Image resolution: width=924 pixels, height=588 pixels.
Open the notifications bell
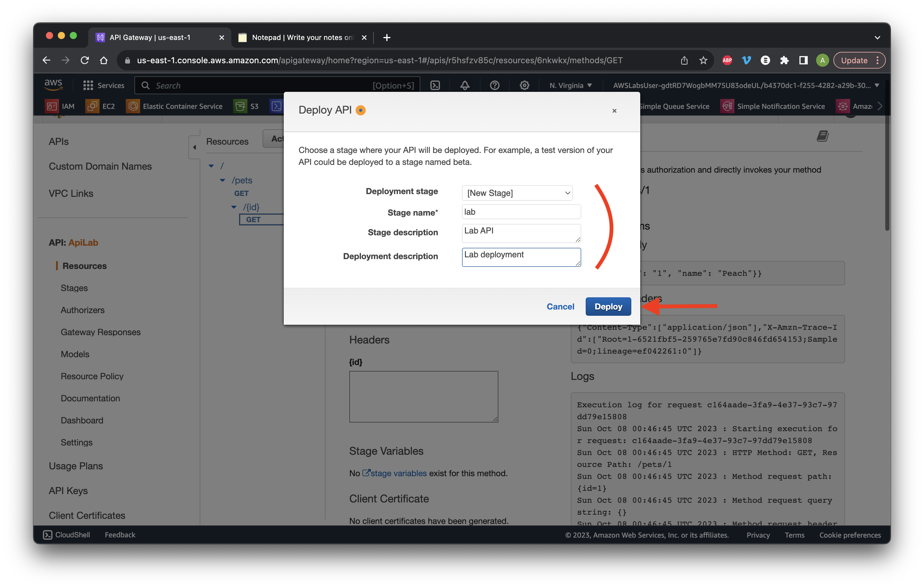tap(465, 85)
